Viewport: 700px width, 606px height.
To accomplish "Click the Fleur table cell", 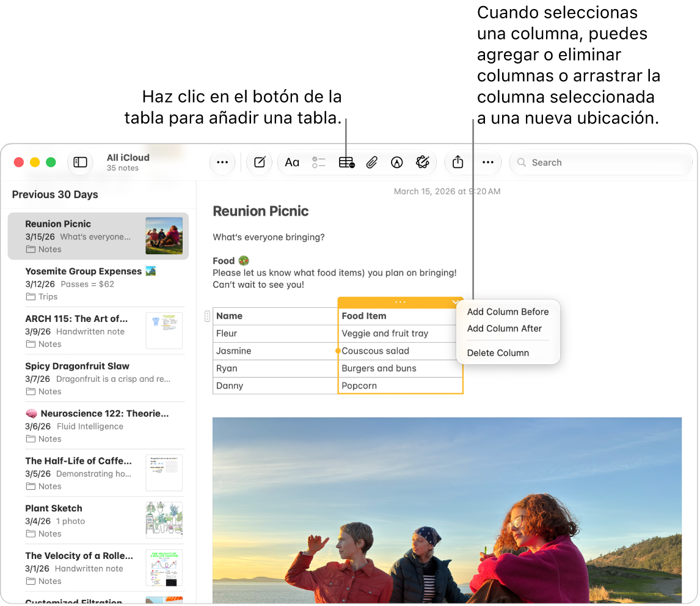I will tap(275, 334).
